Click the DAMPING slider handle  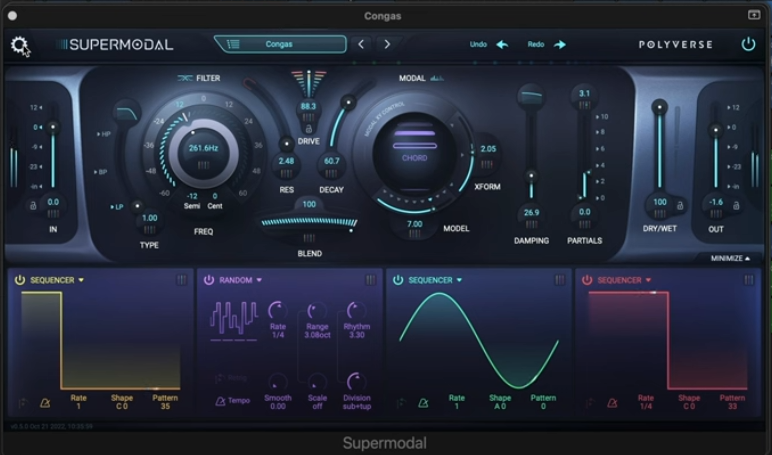click(x=531, y=176)
